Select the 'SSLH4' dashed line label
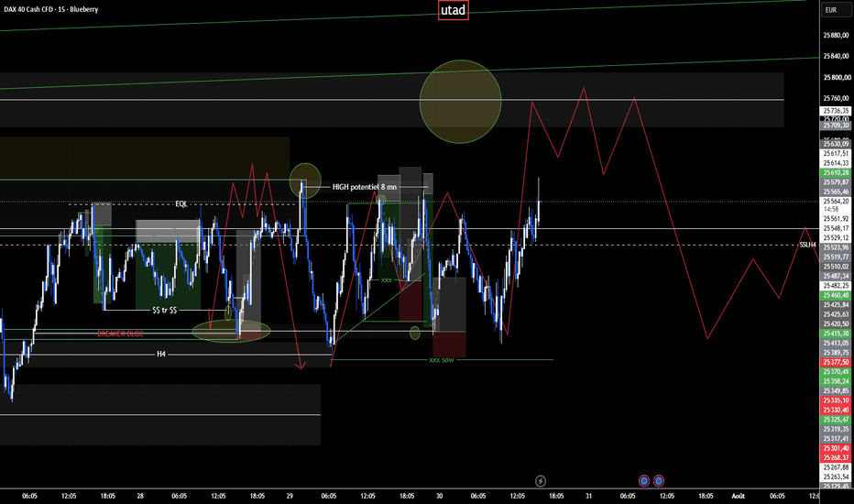854x504 pixels. tap(807, 245)
